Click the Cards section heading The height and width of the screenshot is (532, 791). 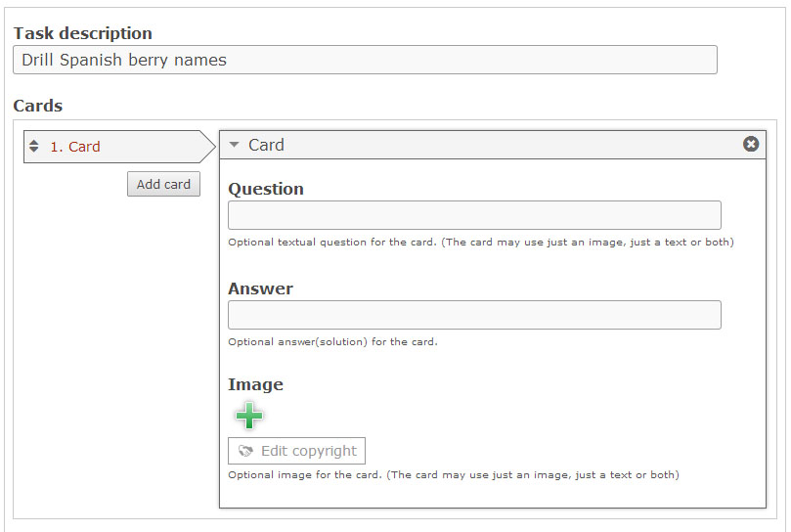[38, 106]
